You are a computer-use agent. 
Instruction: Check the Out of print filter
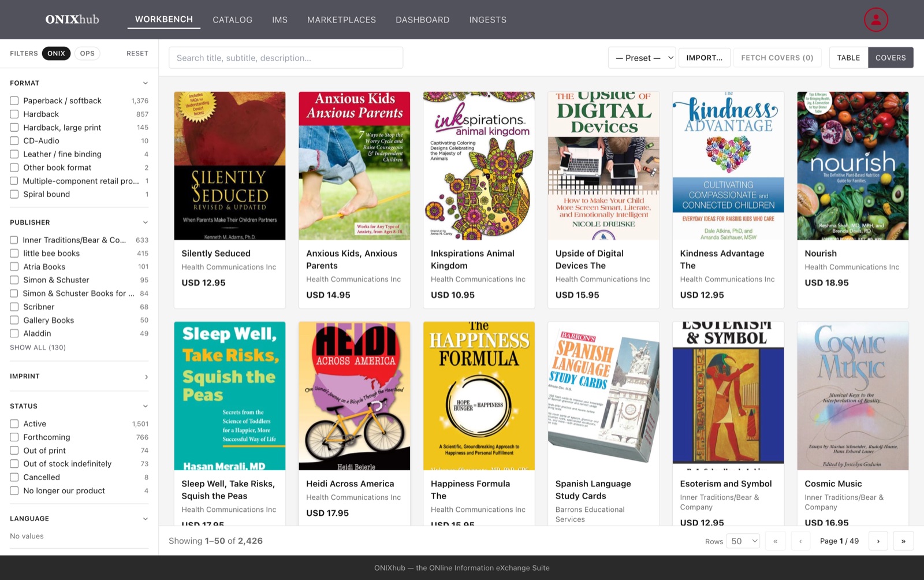coord(14,451)
